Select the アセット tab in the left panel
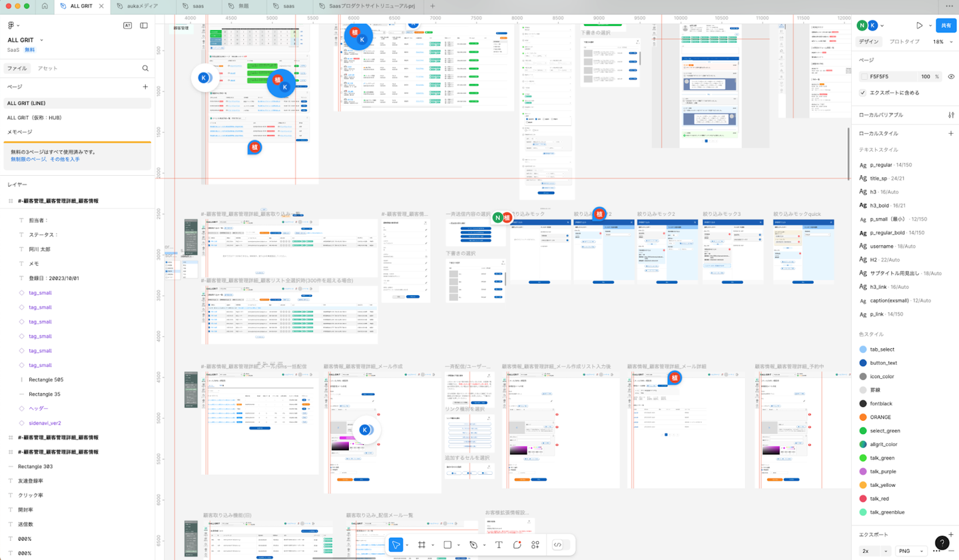The height and width of the screenshot is (560, 959). pos(47,68)
